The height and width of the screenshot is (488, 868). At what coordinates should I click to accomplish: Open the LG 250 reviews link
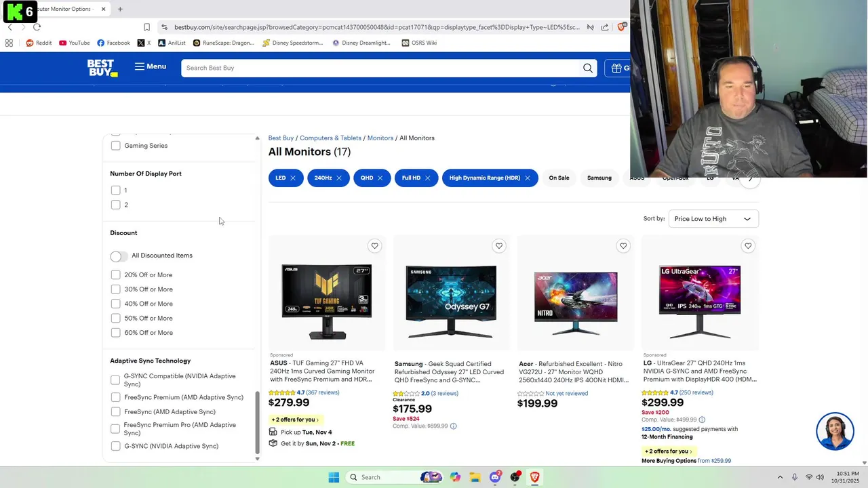[696, 392]
